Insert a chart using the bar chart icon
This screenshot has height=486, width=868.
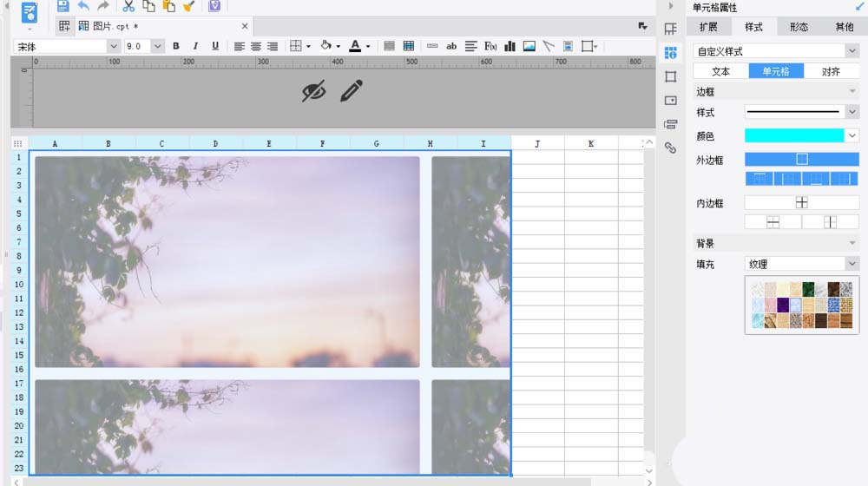(510, 46)
